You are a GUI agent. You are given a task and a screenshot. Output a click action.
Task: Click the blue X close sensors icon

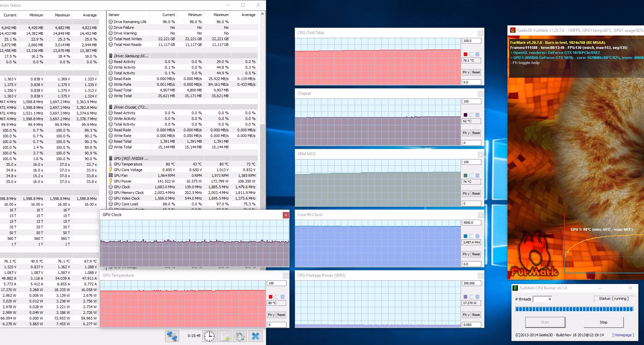[255, 336]
